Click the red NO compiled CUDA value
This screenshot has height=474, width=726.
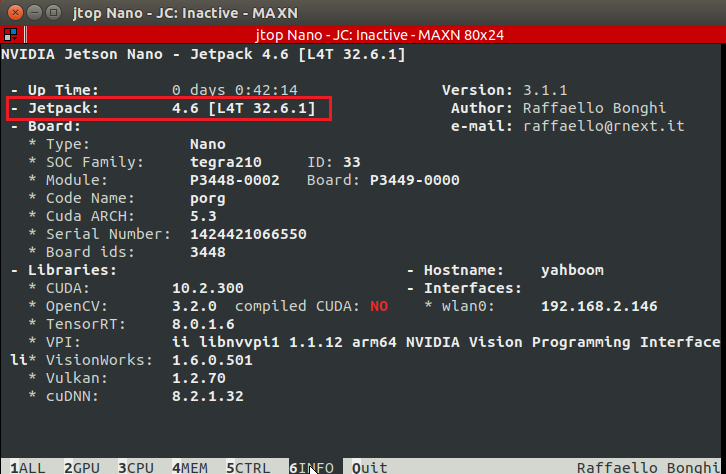379,306
